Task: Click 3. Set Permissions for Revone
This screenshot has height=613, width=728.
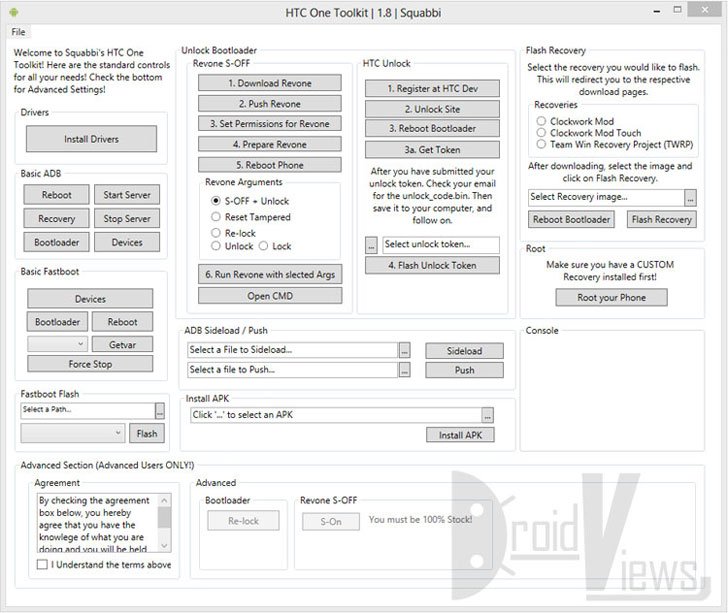Action: point(270,124)
